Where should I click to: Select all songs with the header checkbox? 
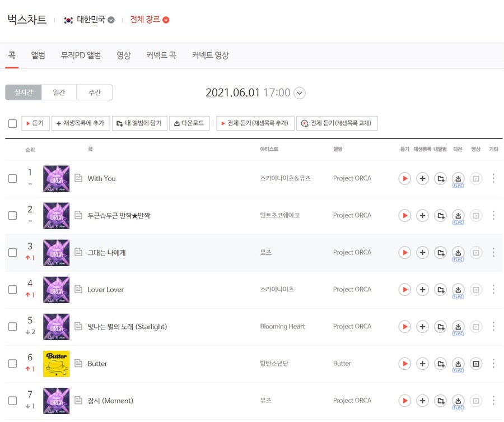coord(12,123)
